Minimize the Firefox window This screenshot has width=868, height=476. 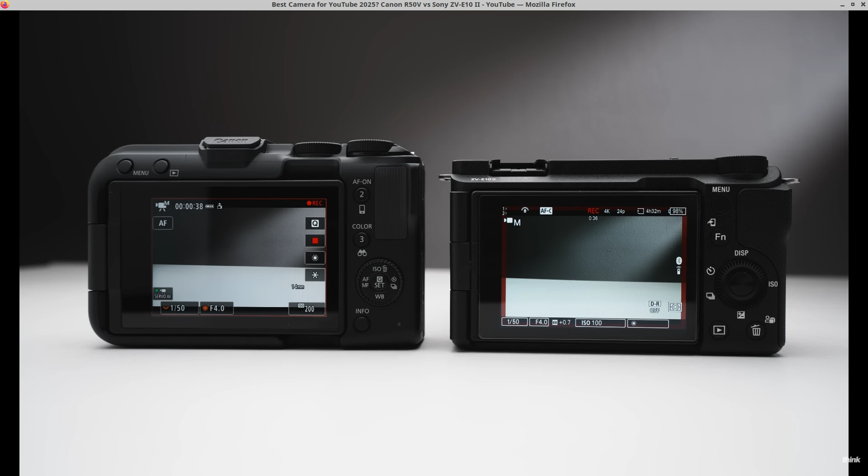click(842, 5)
